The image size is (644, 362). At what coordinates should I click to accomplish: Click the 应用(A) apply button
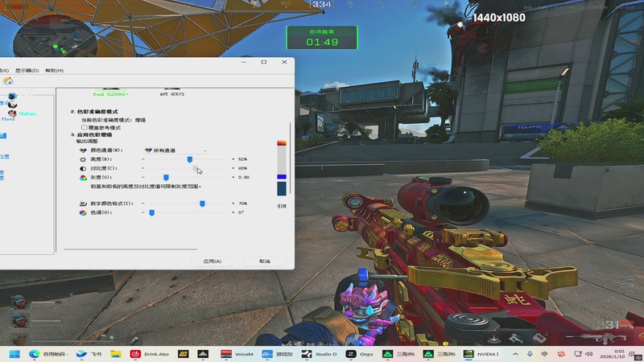click(x=213, y=261)
